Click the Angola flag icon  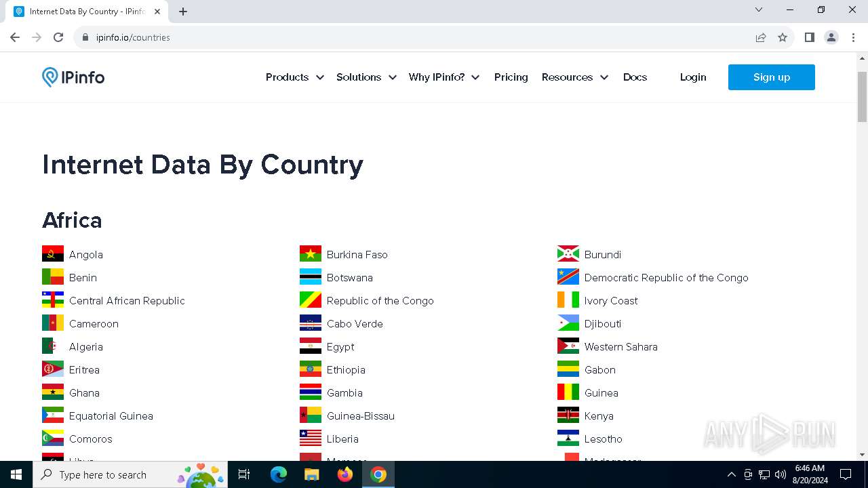(x=53, y=254)
